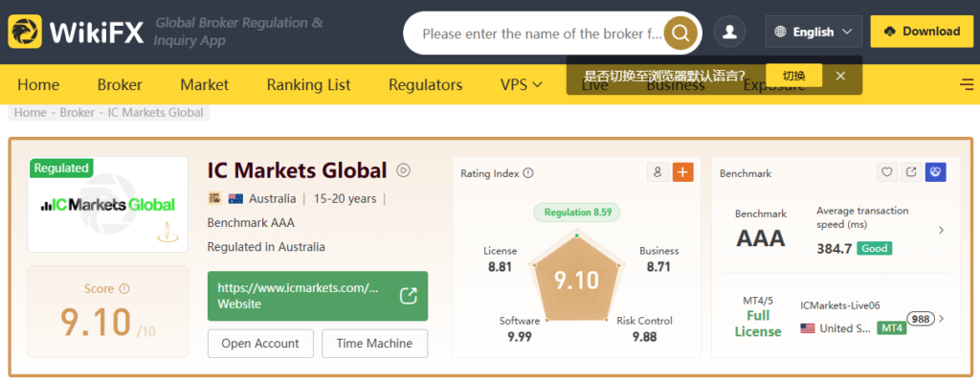The width and height of the screenshot is (980, 383).
Task: Open the Market nav item
Action: click(205, 84)
